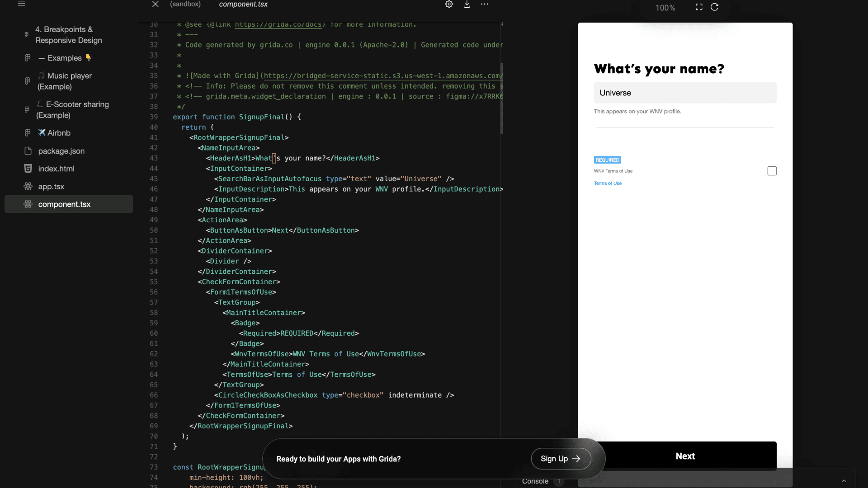The height and width of the screenshot is (488, 868).
Task: Click the Terms of Use link
Action: (608, 183)
